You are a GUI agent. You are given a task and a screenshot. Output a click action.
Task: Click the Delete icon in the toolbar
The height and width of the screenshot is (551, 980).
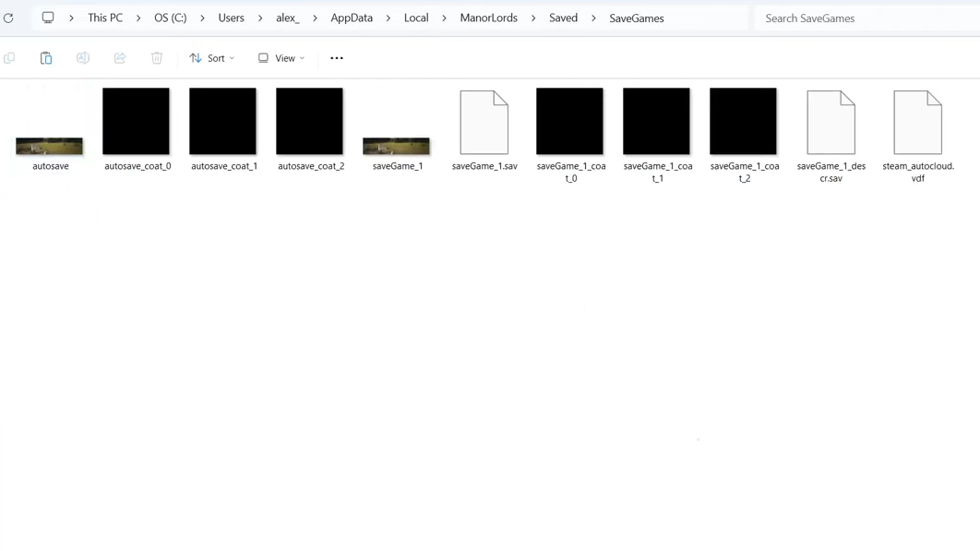click(157, 57)
